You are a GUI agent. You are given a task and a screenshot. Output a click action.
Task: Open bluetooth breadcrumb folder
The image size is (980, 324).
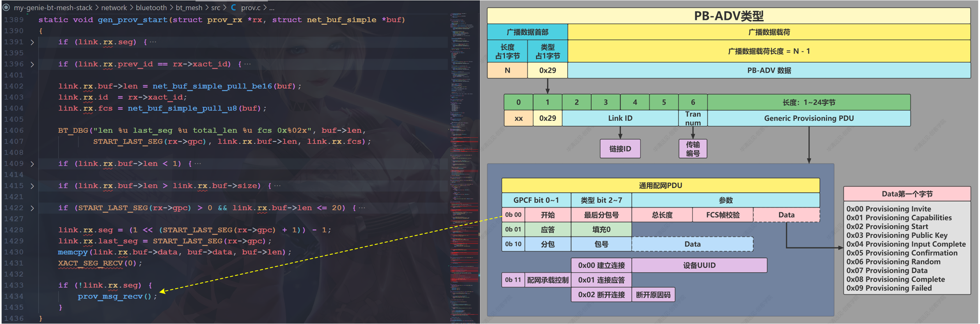(151, 8)
